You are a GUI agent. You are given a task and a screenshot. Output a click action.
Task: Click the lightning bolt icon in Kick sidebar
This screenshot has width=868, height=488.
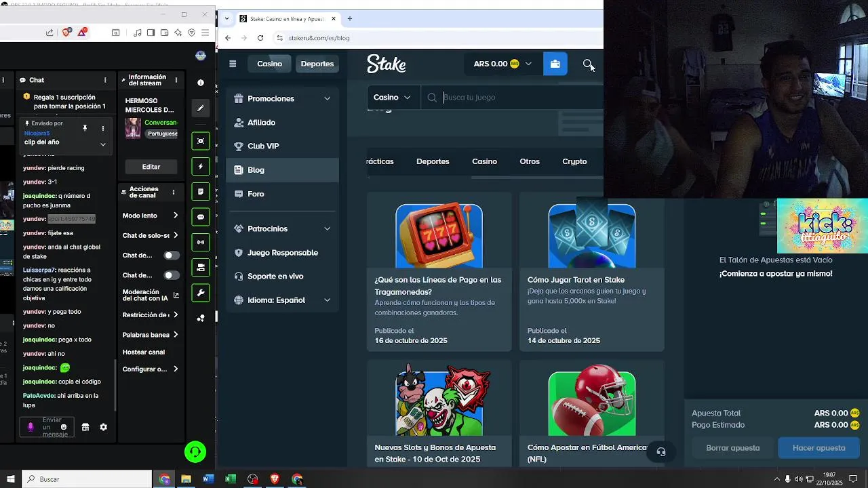(x=201, y=167)
